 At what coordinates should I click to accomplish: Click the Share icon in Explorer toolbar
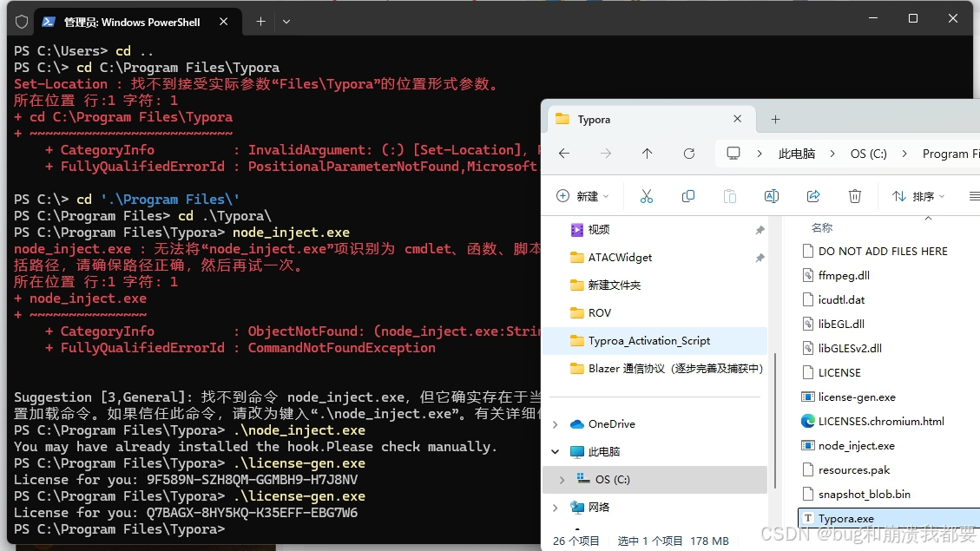[813, 196]
